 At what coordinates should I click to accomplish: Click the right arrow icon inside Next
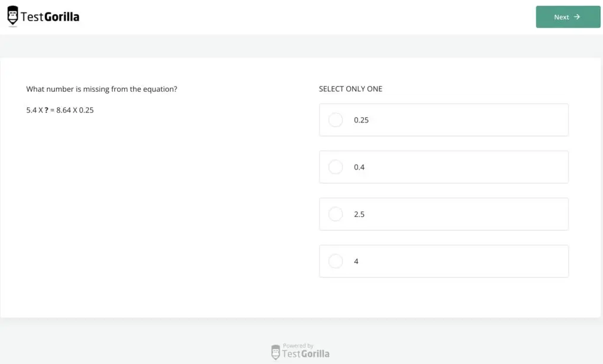click(577, 17)
